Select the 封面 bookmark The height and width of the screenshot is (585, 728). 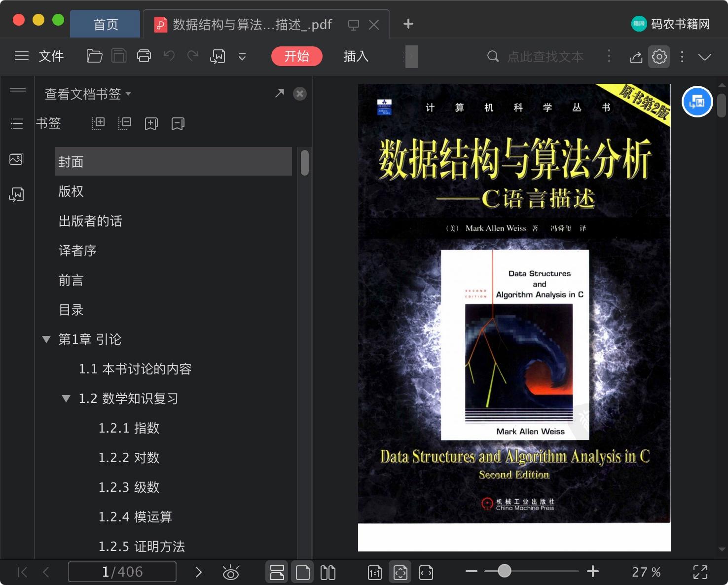tap(174, 161)
